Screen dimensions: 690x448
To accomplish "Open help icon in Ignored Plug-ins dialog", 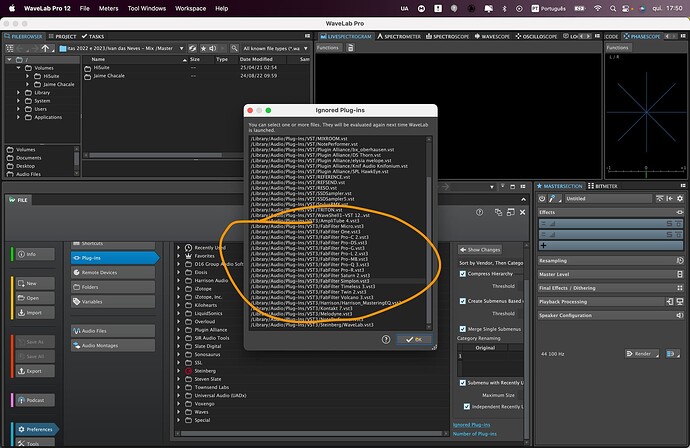I will point(386,339).
